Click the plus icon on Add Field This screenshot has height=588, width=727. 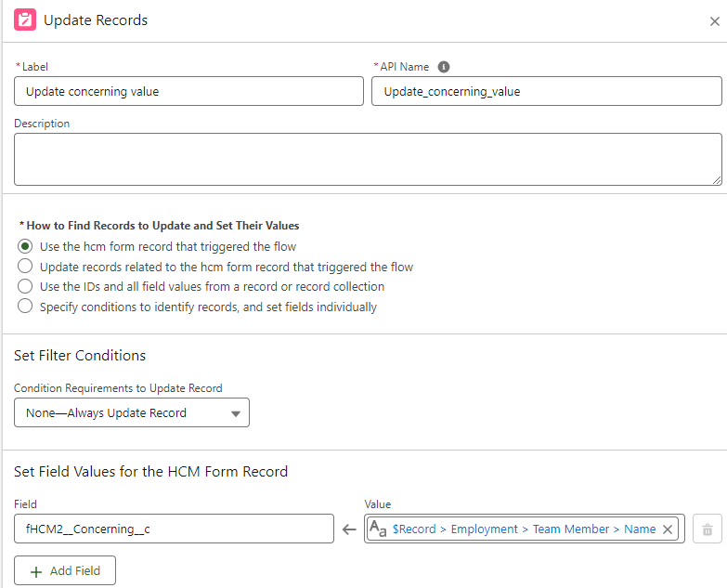36,571
